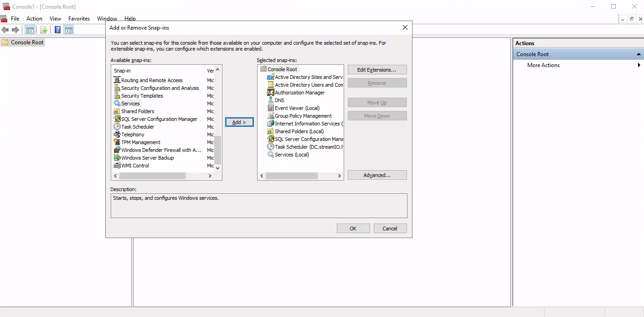Screen dimensions: 644x317
Task: Open Help from the blue question-mark toolbar icon
Action: click(x=58, y=30)
